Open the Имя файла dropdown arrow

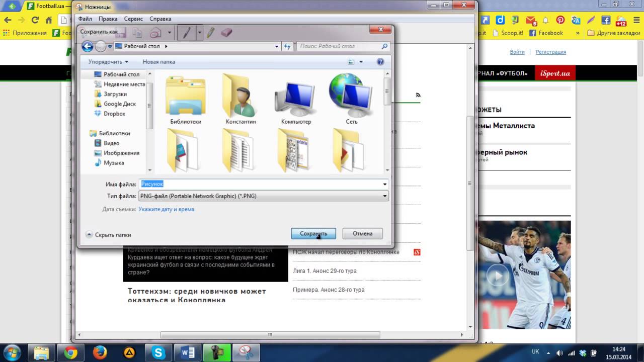coord(385,184)
